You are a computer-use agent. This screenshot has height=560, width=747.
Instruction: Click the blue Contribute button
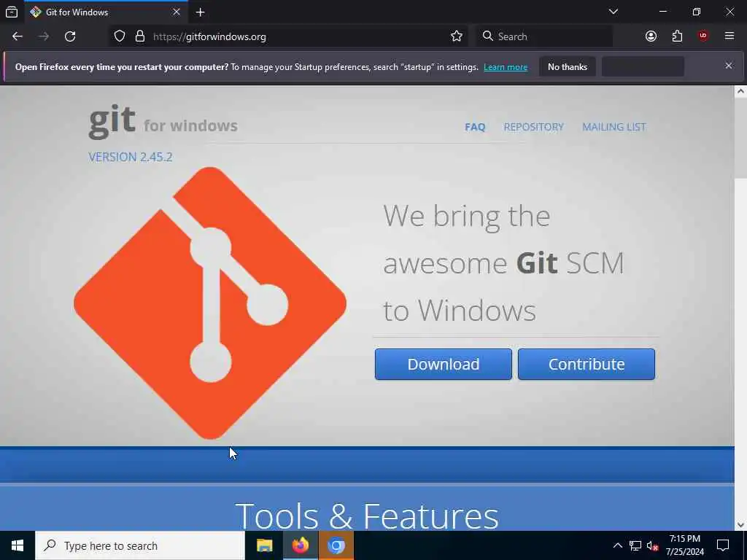(x=587, y=365)
